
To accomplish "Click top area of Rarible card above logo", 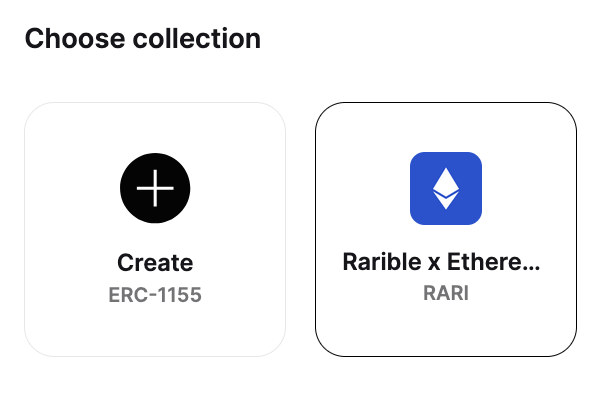I will [446, 128].
